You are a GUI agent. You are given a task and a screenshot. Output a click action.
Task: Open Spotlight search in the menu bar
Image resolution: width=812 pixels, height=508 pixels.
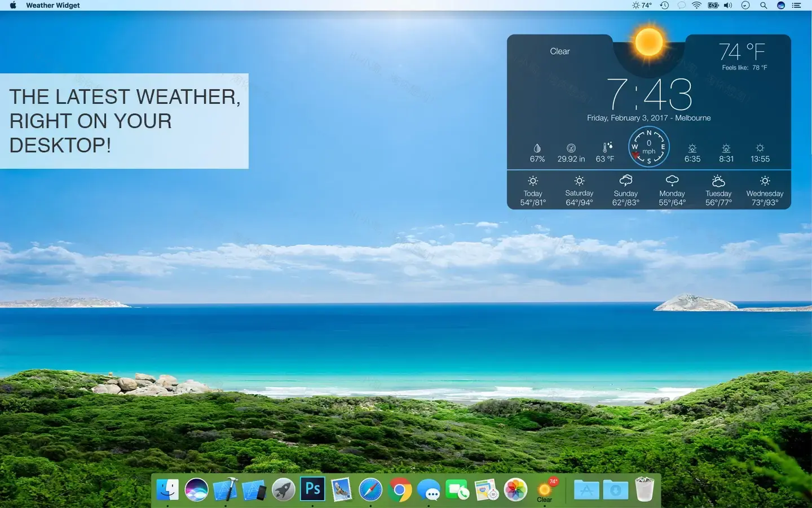(764, 5)
